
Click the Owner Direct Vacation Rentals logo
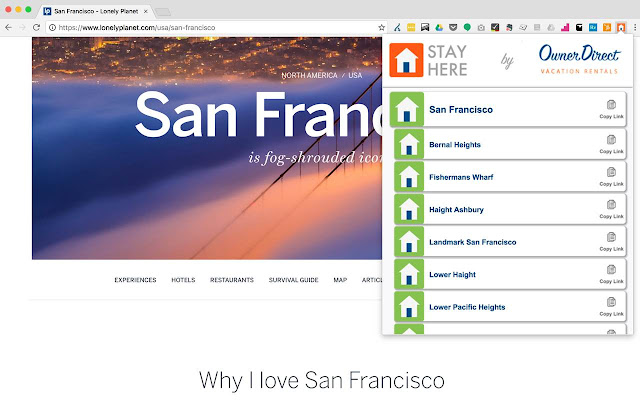point(579,60)
